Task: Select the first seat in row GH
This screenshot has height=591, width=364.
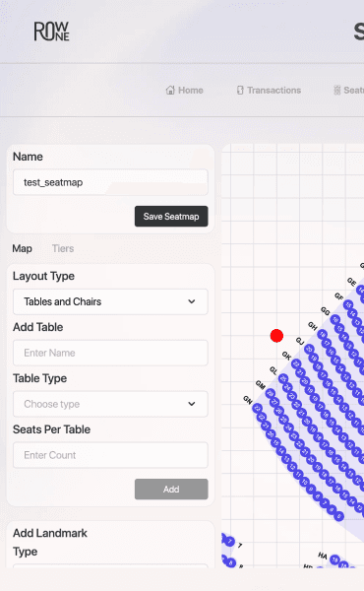Action: click(x=323, y=334)
